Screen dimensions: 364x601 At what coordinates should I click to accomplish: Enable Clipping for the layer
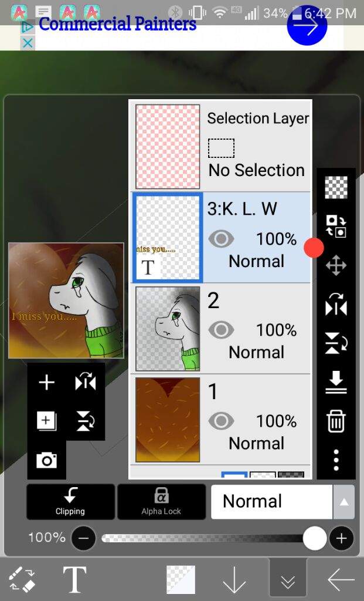pos(70,501)
